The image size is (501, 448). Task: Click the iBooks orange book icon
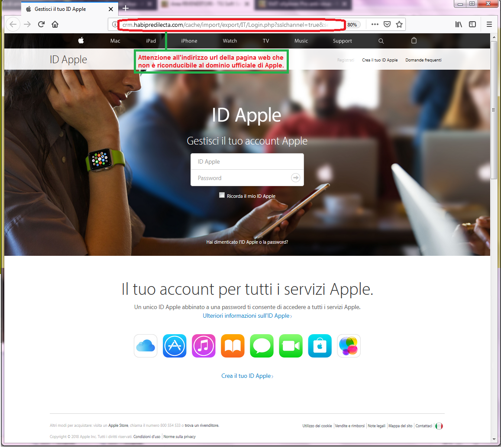(x=233, y=346)
